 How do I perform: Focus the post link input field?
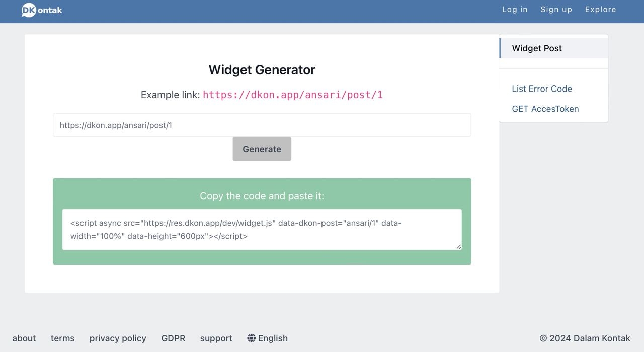(x=262, y=125)
